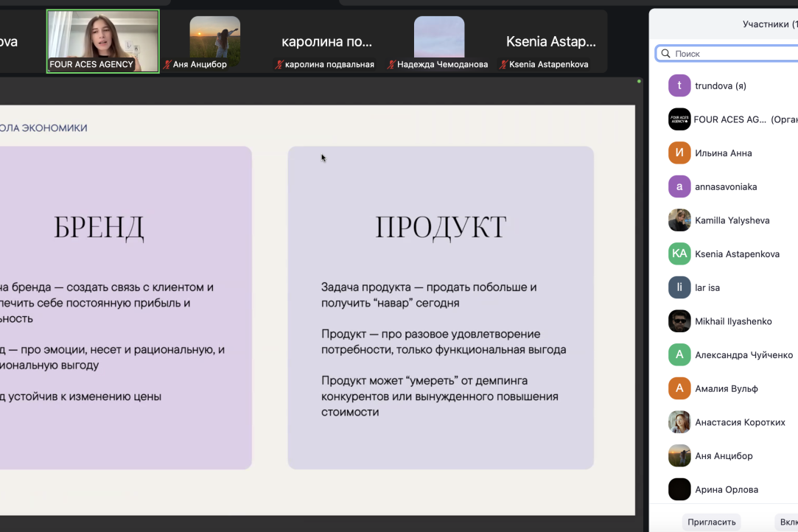This screenshot has height=532, width=798.
Task: Click annasavoniaka's purple letter avatar
Action: tap(679, 186)
